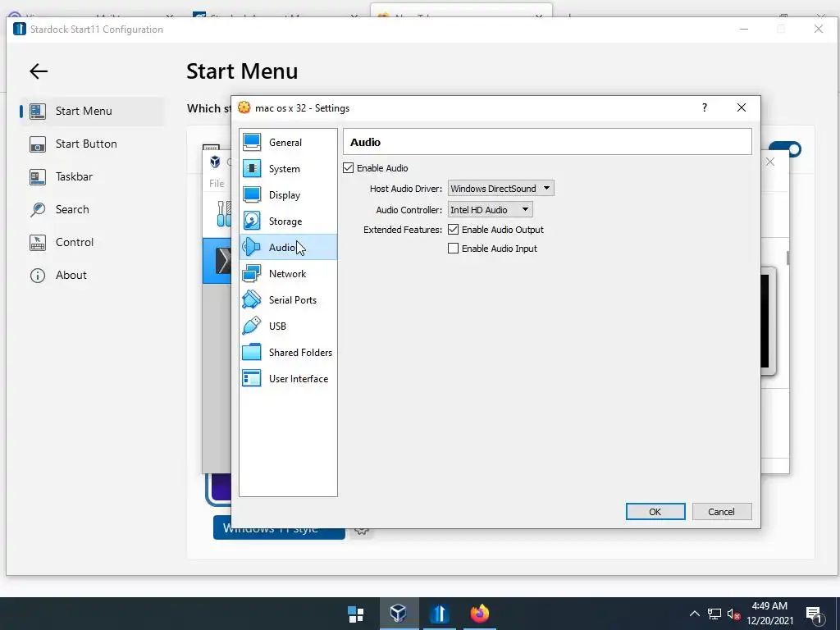Click Cancel in the Settings dialog

722,512
